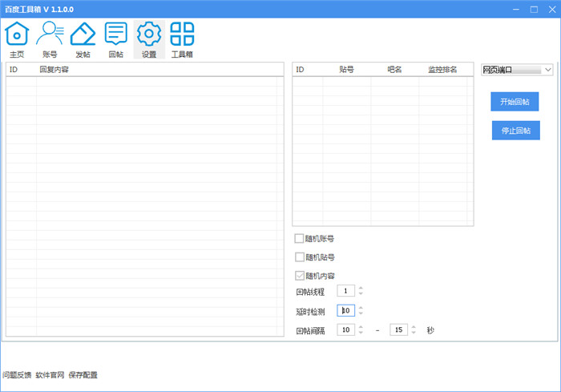Close the 百度工具箱 window

coord(552,10)
